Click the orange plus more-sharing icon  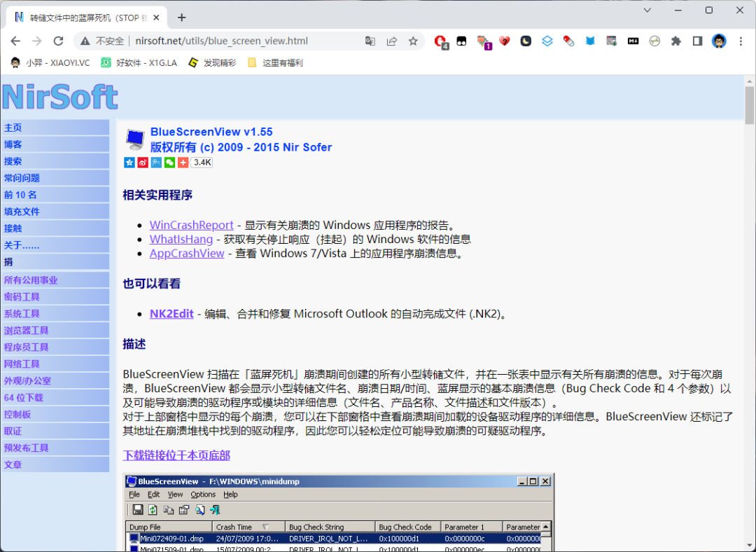(x=183, y=163)
